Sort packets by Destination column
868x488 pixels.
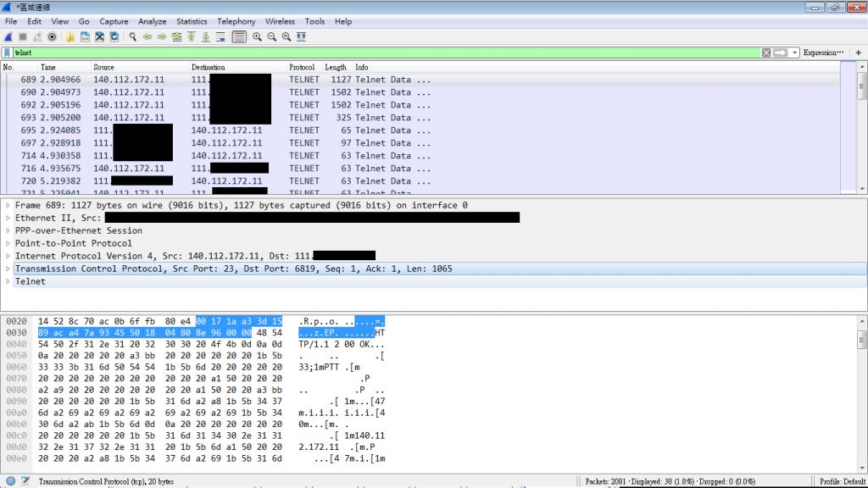tap(238, 68)
